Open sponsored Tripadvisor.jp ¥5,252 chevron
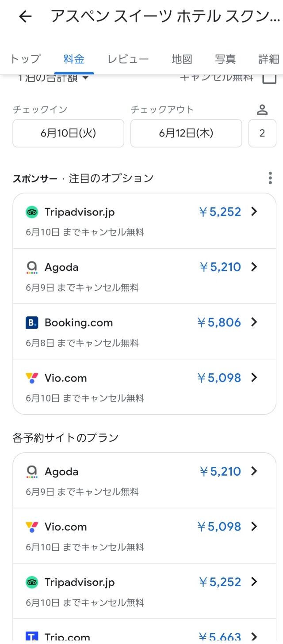The height and width of the screenshot is (644, 283). [254, 212]
